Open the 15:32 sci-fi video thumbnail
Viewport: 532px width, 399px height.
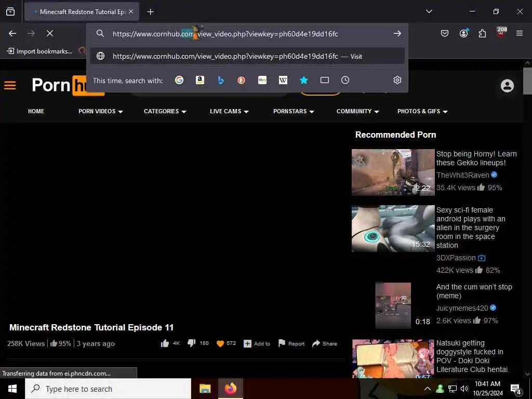pos(393,229)
